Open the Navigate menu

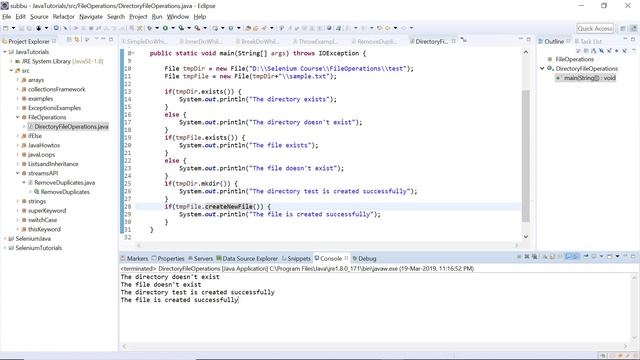[x=91, y=17]
